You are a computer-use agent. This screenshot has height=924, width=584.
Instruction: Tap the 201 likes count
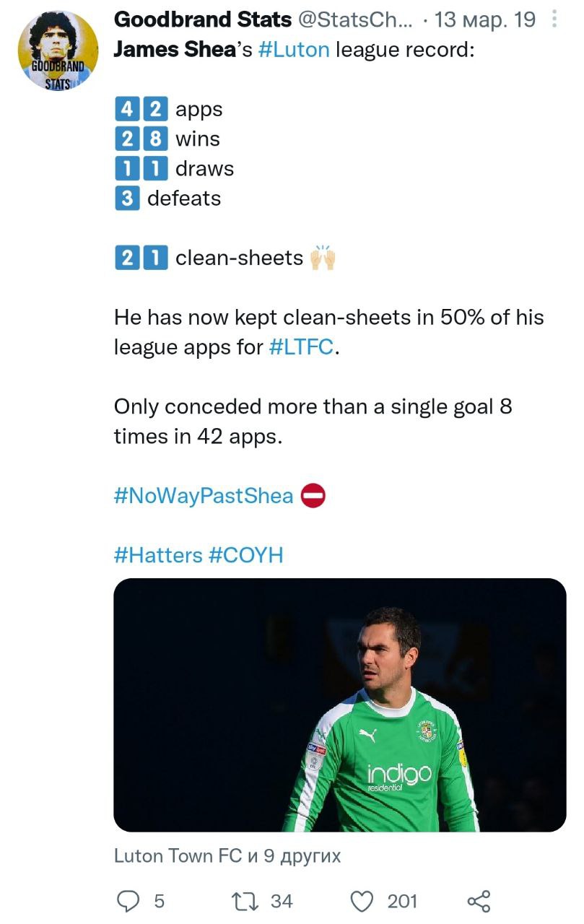point(402,901)
